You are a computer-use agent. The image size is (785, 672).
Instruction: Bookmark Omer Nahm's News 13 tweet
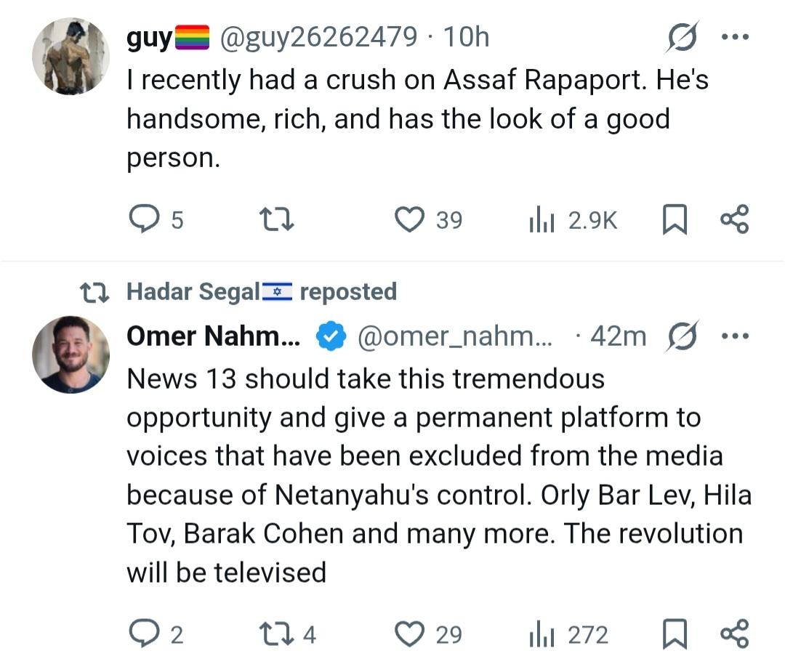pos(675,634)
